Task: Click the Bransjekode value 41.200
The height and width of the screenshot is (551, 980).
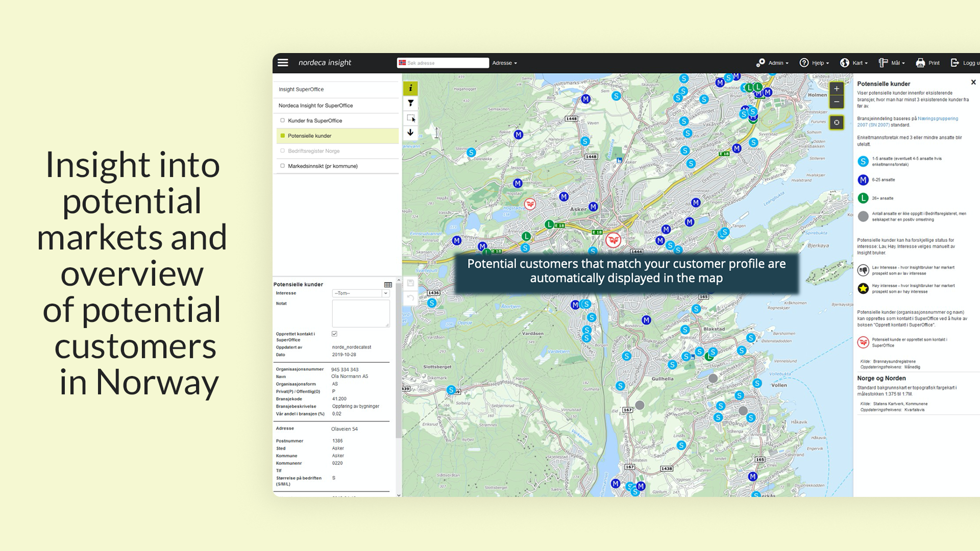Action: click(x=339, y=399)
